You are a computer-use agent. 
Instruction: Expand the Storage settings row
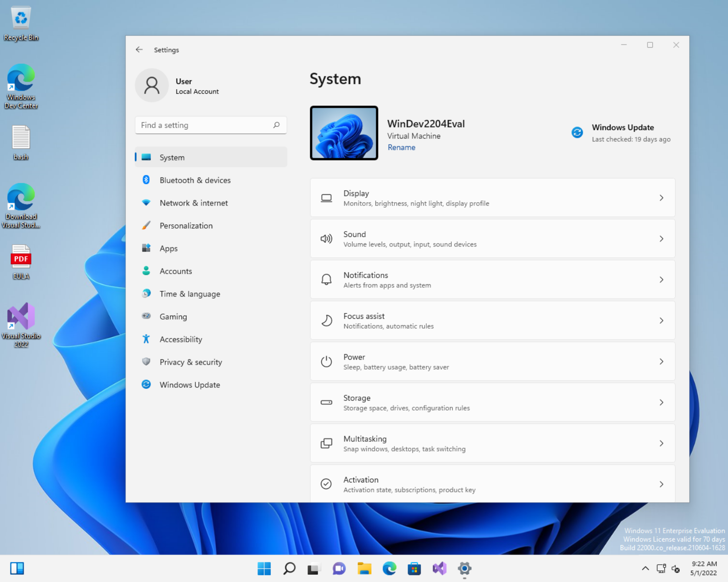point(661,402)
